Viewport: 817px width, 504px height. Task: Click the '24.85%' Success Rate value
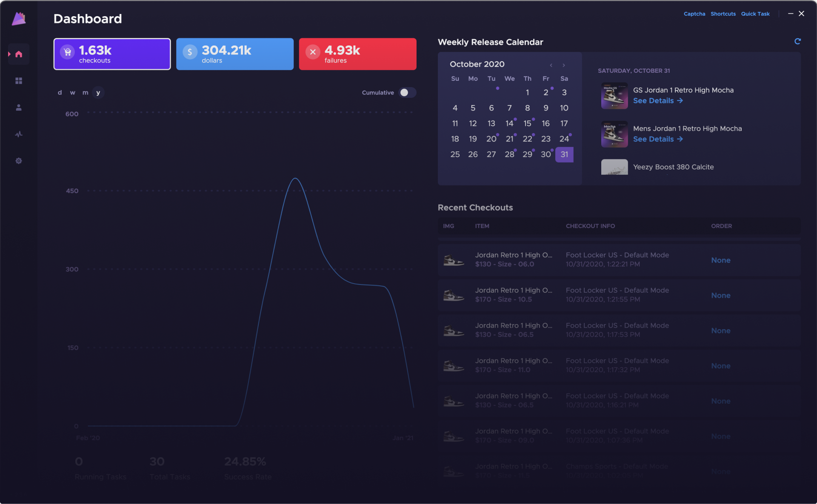point(245,461)
